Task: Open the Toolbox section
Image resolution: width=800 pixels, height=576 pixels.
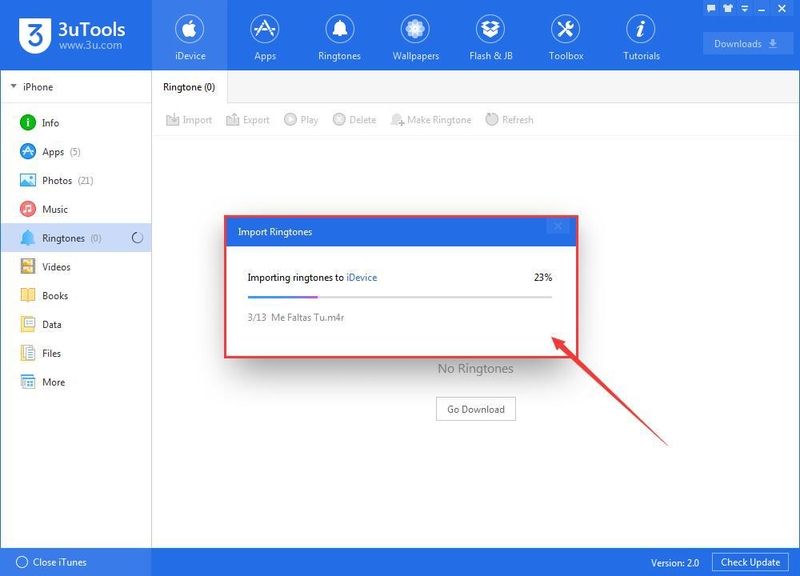Action: [566, 36]
